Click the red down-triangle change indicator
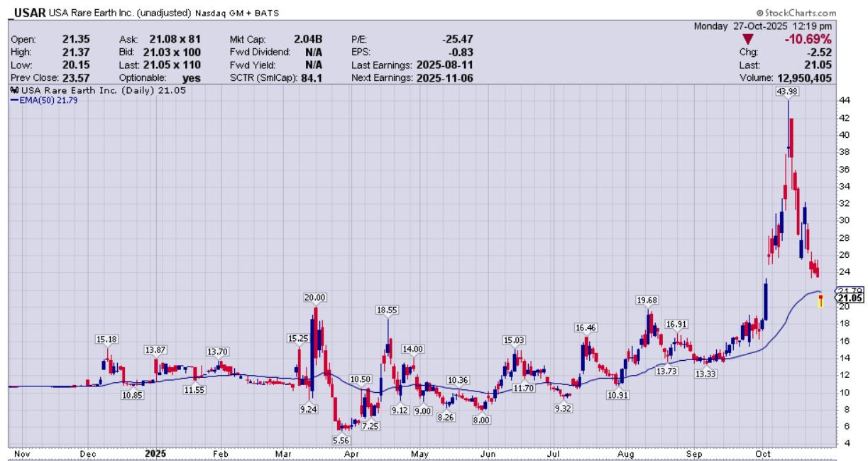 [747, 39]
